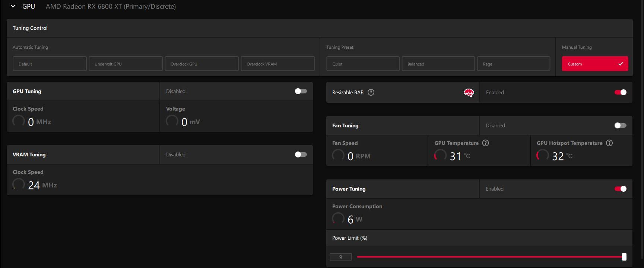Disable the Resizable BAR toggle
Viewport: 644px width, 268px height.
621,92
